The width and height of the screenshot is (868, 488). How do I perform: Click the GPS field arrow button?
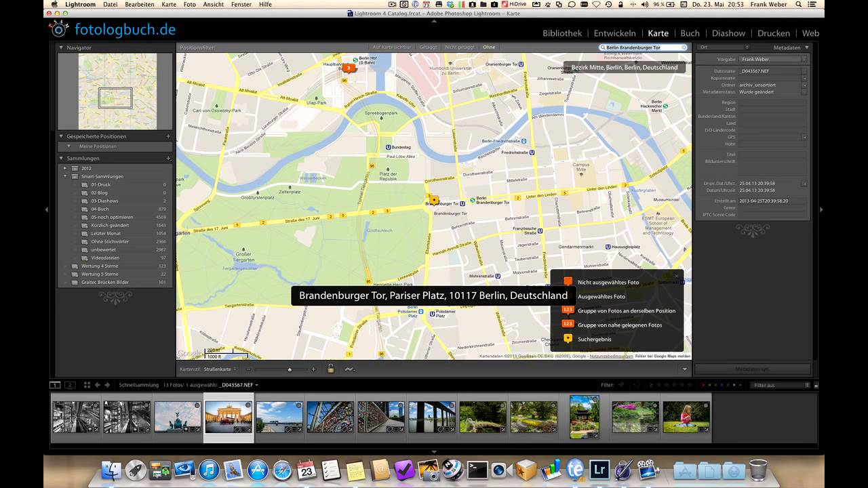804,137
